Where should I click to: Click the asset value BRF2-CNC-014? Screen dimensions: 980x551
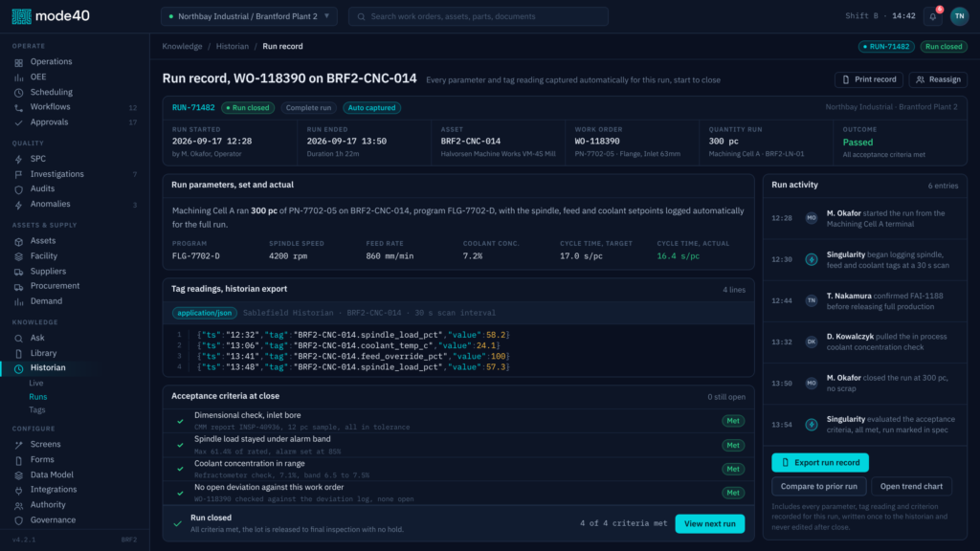tap(471, 142)
